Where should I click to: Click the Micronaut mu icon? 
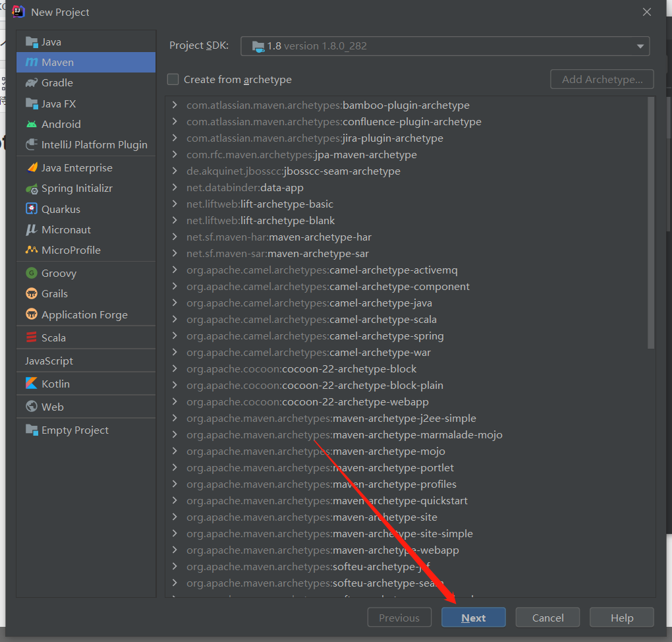pos(31,230)
